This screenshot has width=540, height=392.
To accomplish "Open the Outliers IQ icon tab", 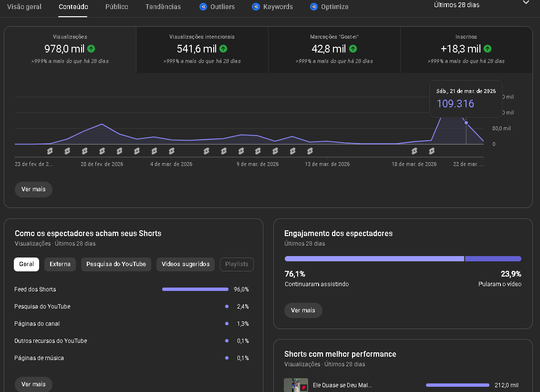I will (203, 7).
